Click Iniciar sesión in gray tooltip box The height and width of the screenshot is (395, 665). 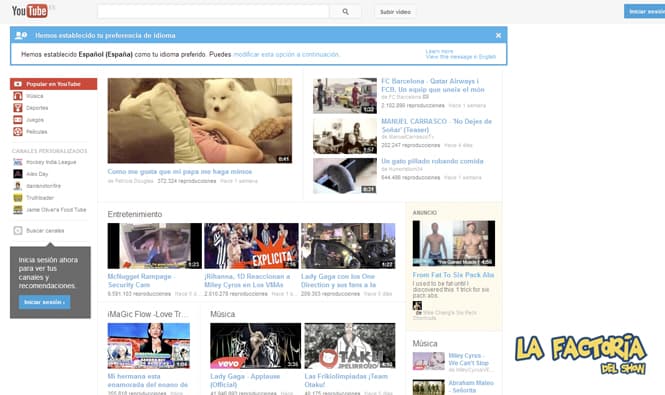coord(45,302)
